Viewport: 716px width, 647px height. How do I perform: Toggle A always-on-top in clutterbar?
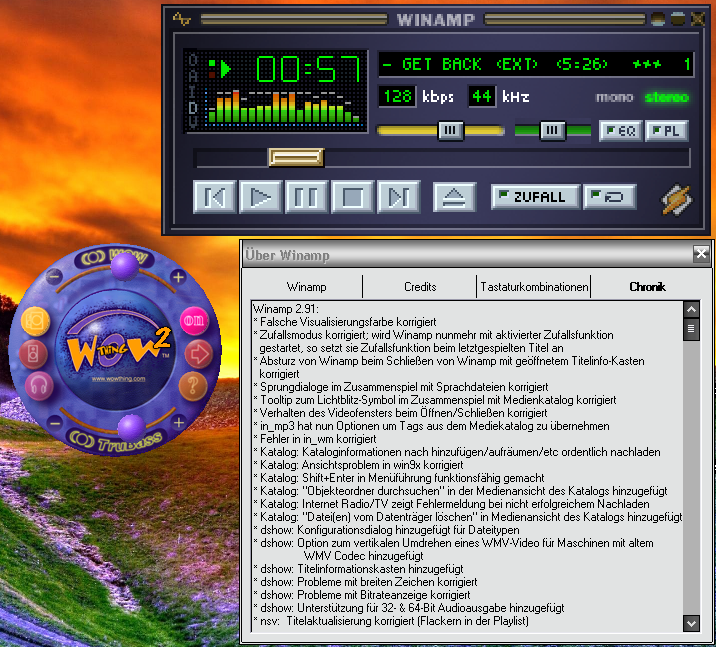[193, 76]
